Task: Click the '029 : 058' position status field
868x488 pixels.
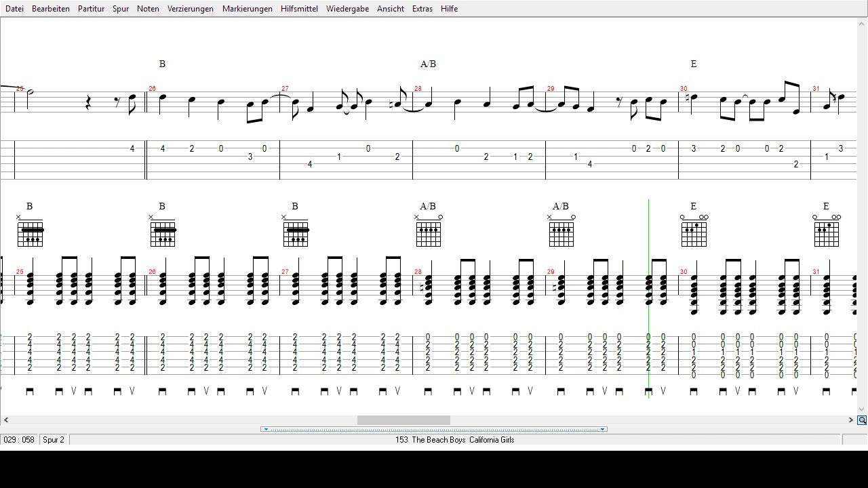Action: 19,440
